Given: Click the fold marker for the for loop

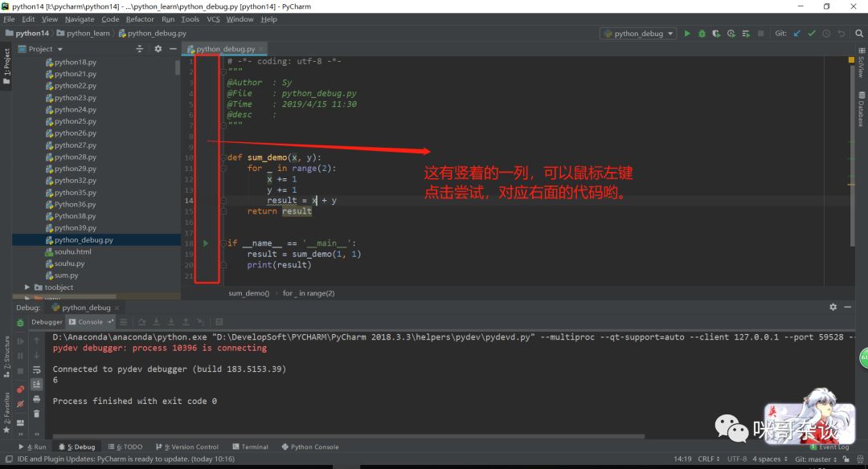Looking at the screenshot, I should (223, 168).
